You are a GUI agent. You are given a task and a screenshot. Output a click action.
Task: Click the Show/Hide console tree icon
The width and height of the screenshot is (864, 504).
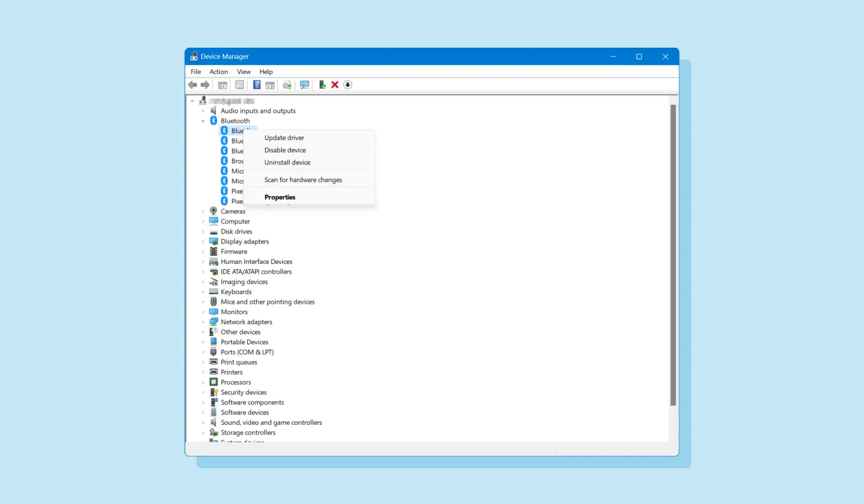point(222,85)
